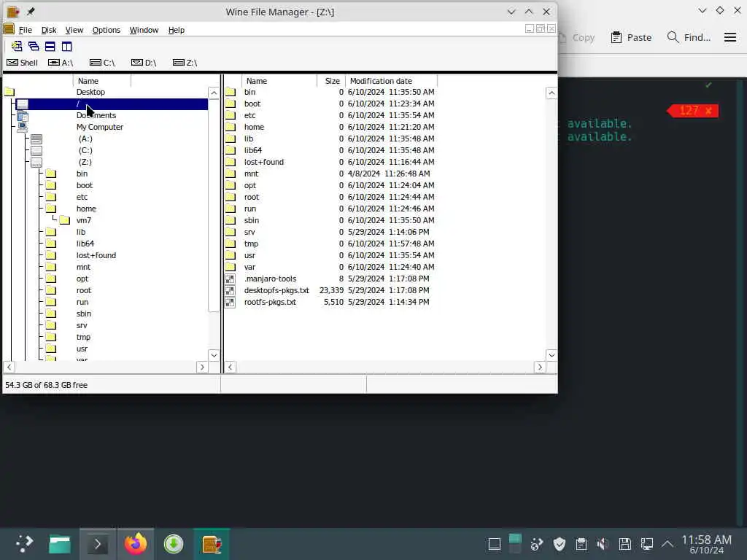Viewport: 747px width, 560px height.
Task: Select the (Z:) drive tree node
Action: click(x=85, y=162)
